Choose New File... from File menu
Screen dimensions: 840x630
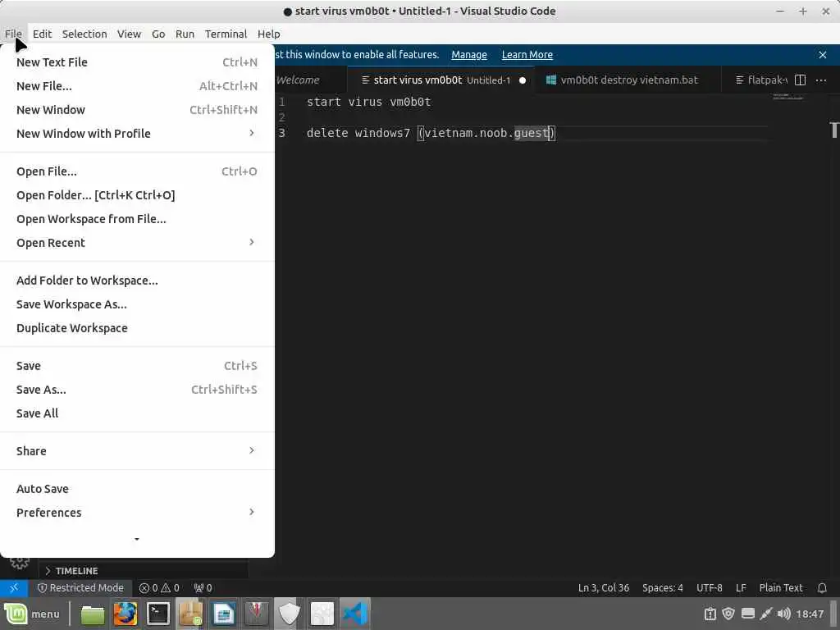pos(137,85)
